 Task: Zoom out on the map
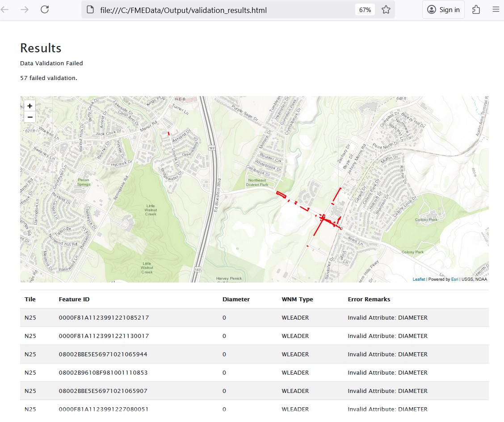[29, 117]
